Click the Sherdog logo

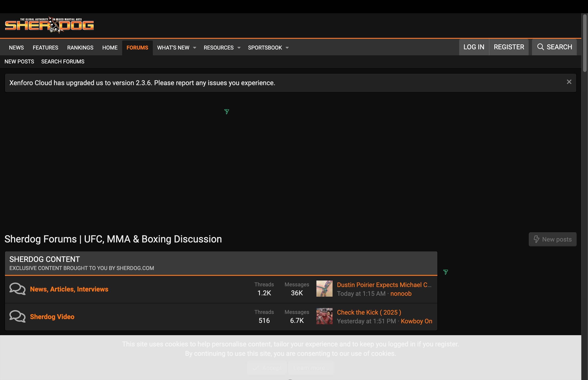[49, 25]
